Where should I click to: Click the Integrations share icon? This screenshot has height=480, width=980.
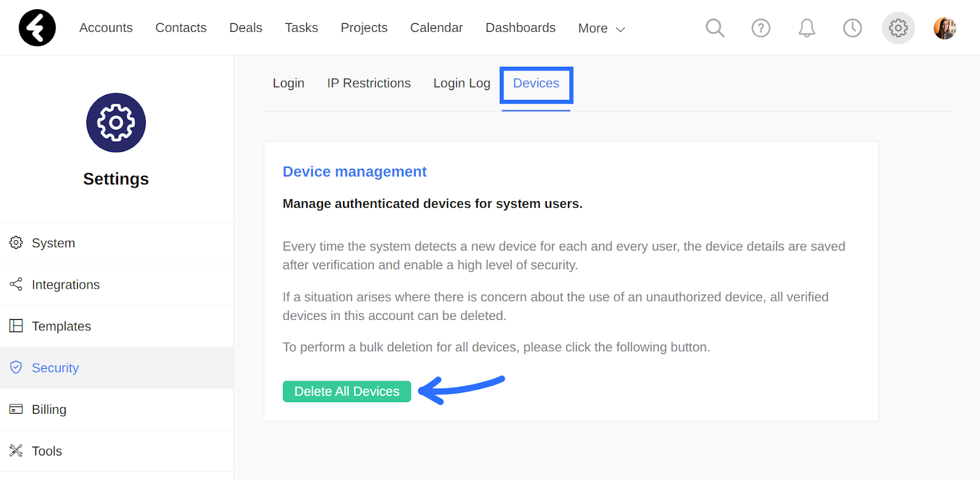coord(16,284)
